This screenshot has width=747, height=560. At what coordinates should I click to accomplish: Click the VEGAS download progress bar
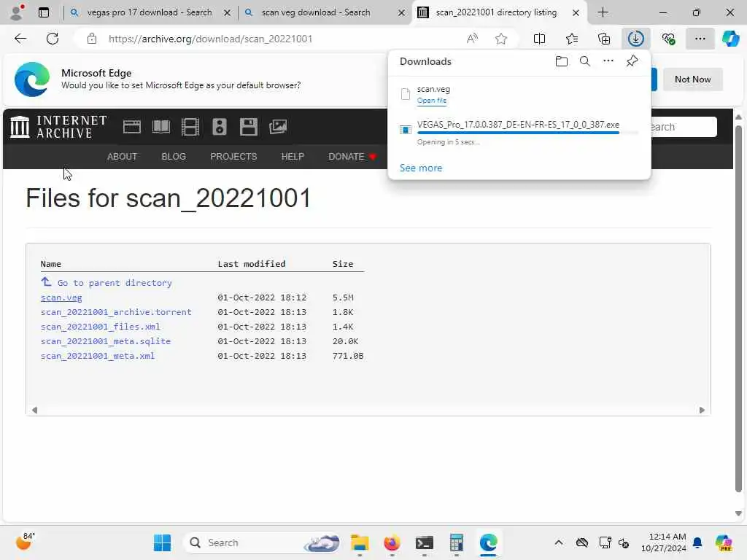(x=527, y=133)
